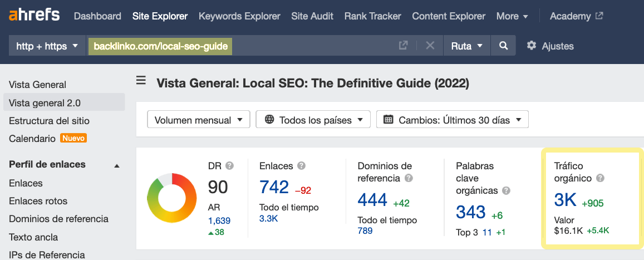Screen dimensions: 644x260
Task: Open the Keywords Explorer tab
Action: (x=239, y=16)
